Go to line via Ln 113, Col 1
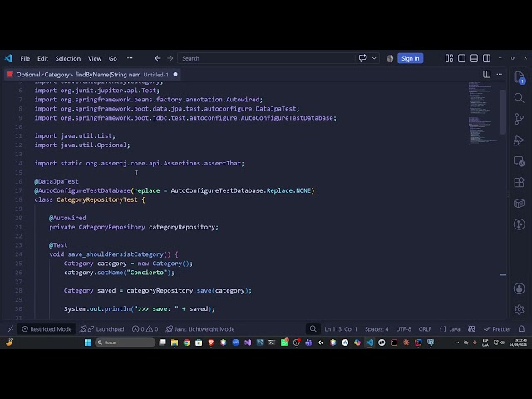The height and width of the screenshot is (399, 532). pyautogui.click(x=341, y=329)
